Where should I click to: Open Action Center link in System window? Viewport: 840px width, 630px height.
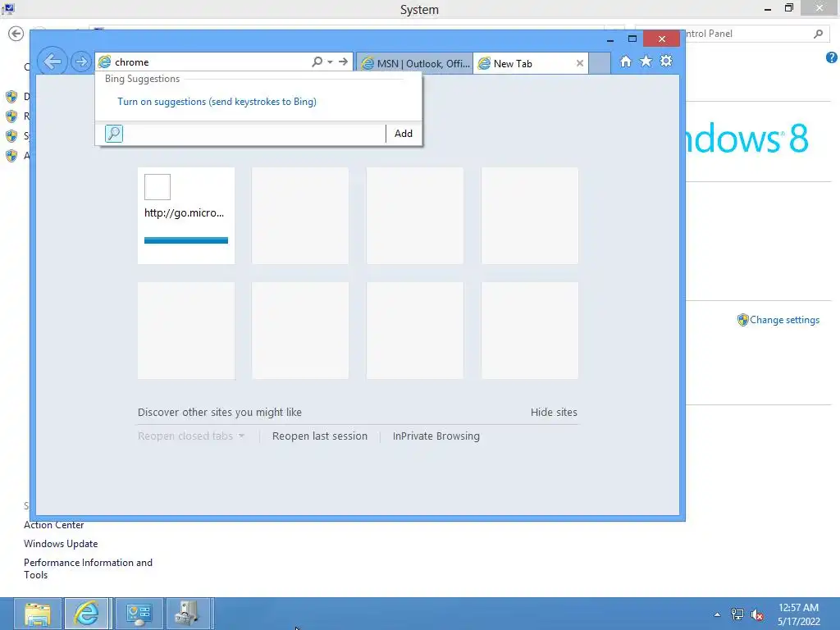tap(53, 525)
